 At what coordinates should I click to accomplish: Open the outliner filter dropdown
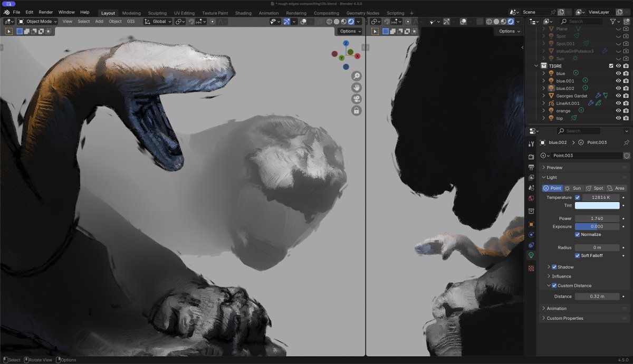tap(615, 22)
